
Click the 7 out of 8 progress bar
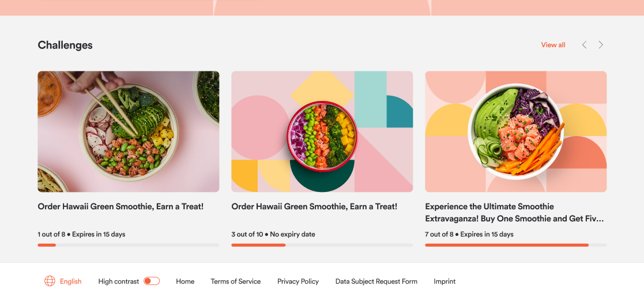[516, 245]
